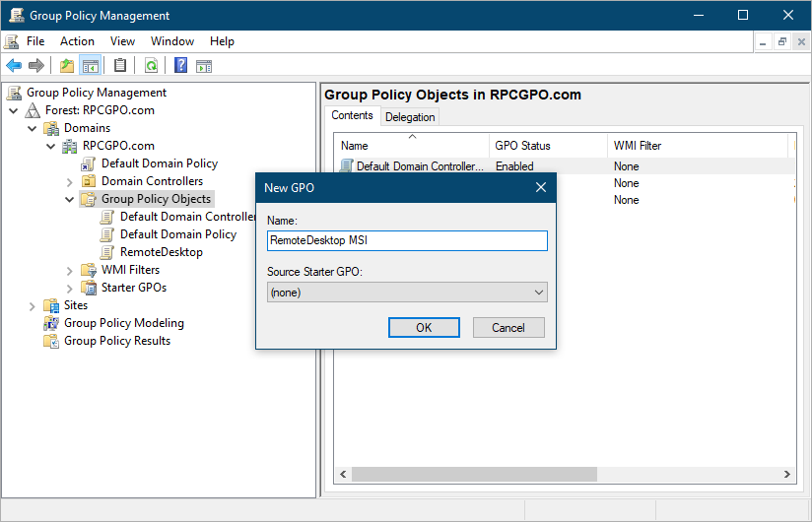This screenshot has width=812, height=522.
Task: Click the Refresh toolbar icon
Action: click(x=151, y=66)
